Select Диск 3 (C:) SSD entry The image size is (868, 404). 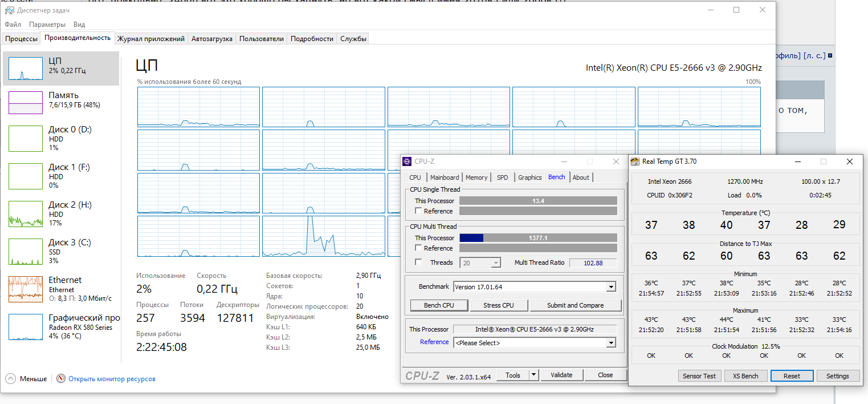pyautogui.click(x=62, y=253)
